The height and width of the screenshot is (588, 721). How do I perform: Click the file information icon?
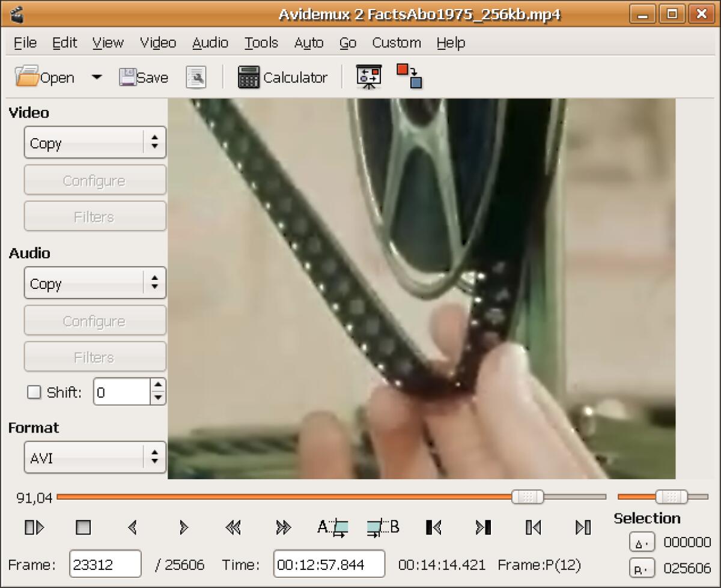coord(196,77)
